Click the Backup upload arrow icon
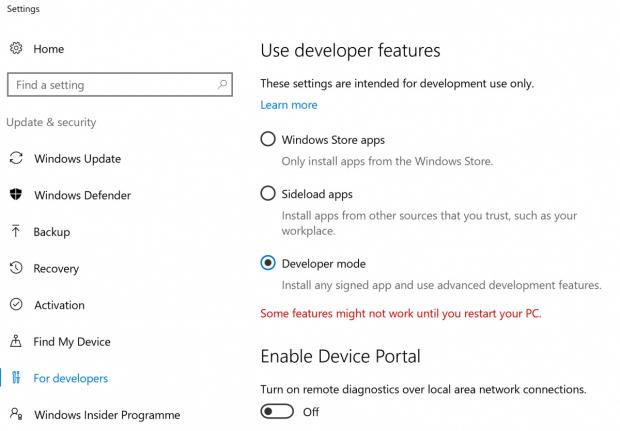620x431 pixels. coord(16,232)
